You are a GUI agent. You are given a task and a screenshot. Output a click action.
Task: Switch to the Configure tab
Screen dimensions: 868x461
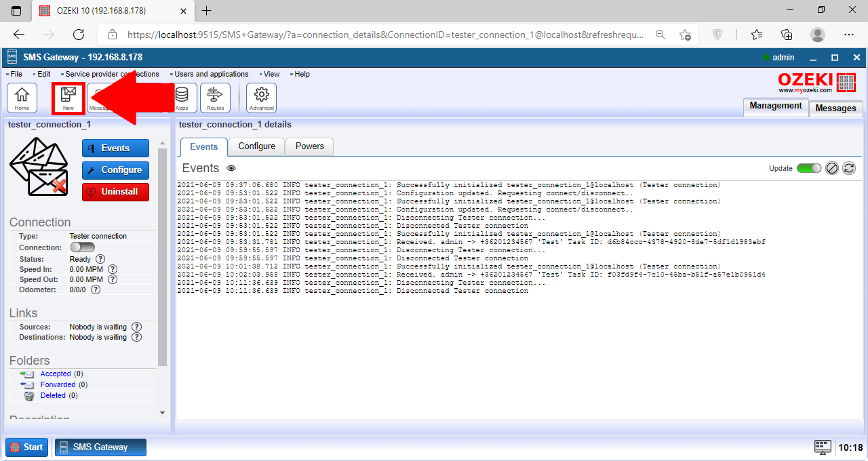click(257, 146)
